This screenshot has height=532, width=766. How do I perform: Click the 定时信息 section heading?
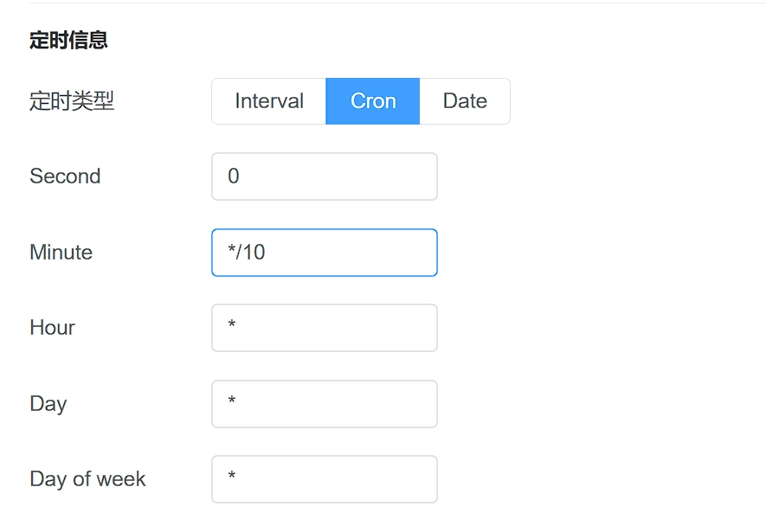(x=68, y=41)
